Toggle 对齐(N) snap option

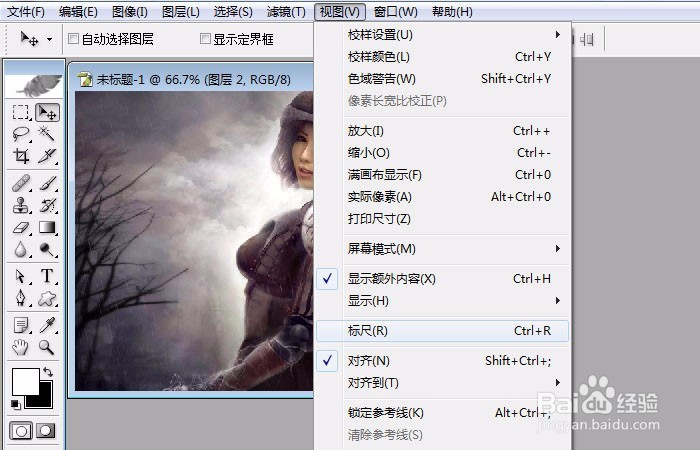click(x=442, y=361)
